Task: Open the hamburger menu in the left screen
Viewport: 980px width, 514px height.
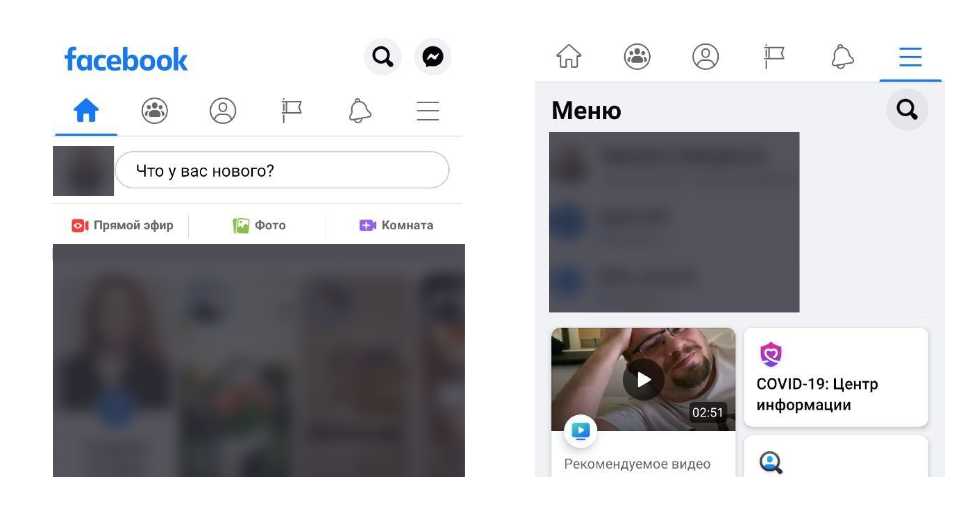Action: coord(428,111)
